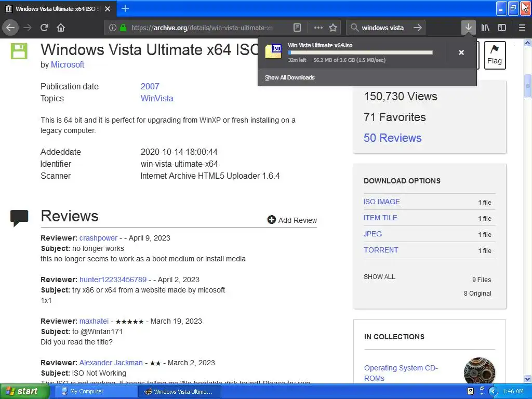Click the 9 Files count
The width and height of the screenshot is (532, 399).
tap(482, 280)
